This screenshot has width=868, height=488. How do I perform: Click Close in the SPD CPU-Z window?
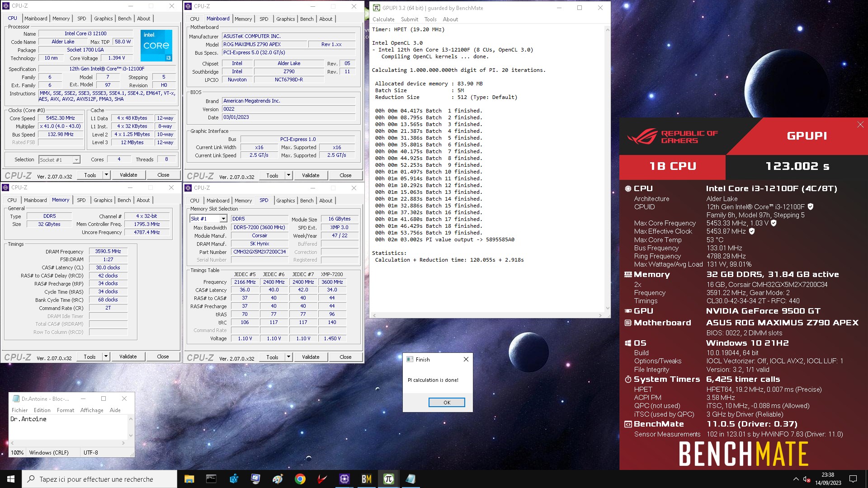(x=345, y=357)
